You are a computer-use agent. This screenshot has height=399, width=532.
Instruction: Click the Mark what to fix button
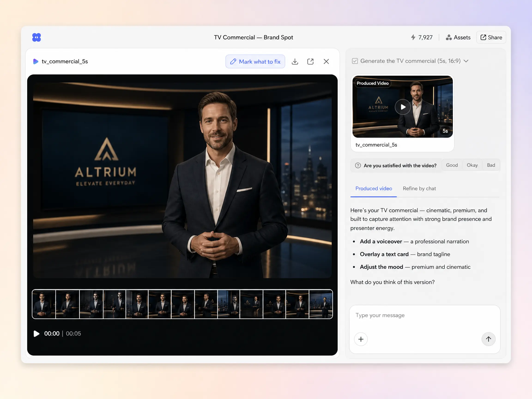255,62
